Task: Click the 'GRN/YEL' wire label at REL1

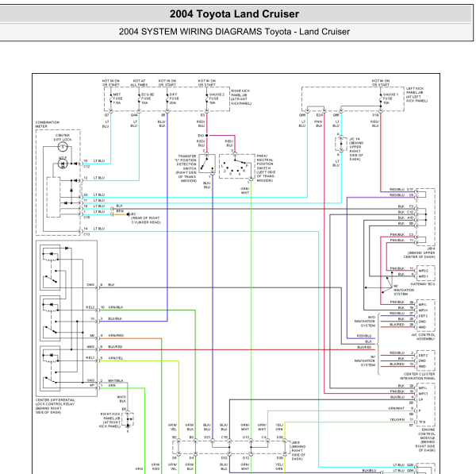Action: [x=116, y=358]
